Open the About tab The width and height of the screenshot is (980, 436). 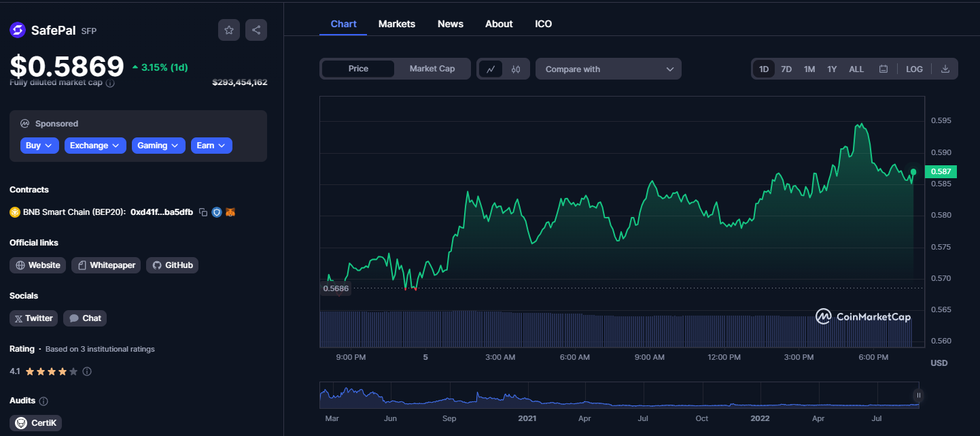[x=499, y=24]
